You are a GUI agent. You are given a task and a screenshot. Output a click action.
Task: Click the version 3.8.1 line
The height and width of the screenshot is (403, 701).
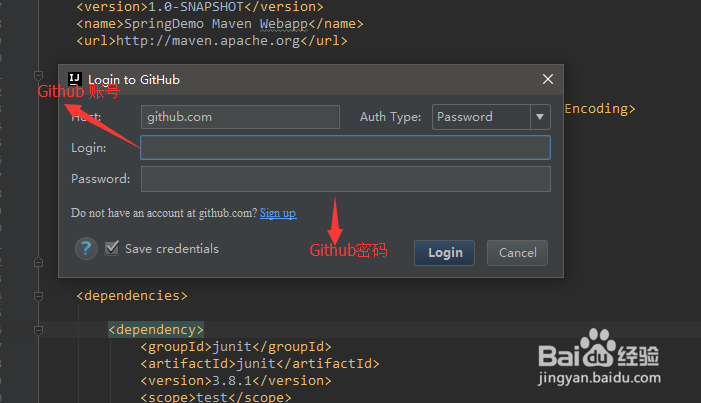click(x=236, y=381)
